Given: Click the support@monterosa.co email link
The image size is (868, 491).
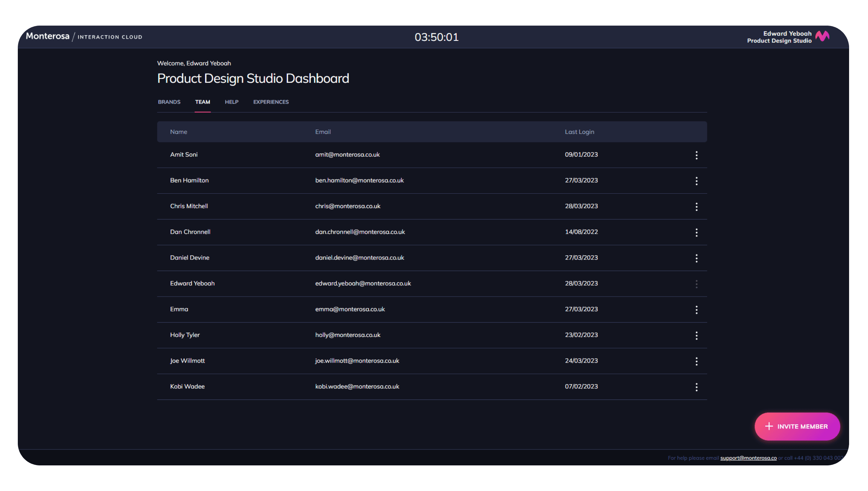Looking at the screenshot, I should click(748, 458).
